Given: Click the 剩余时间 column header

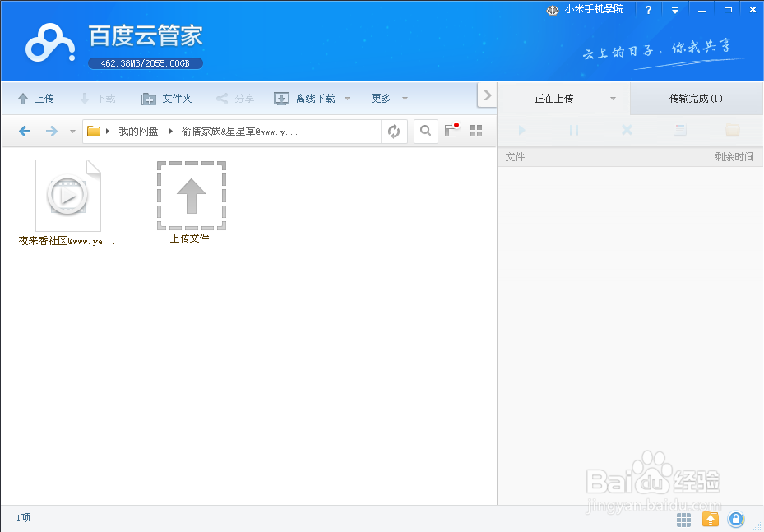Looking at the screenshot, I should pos(734,157).
